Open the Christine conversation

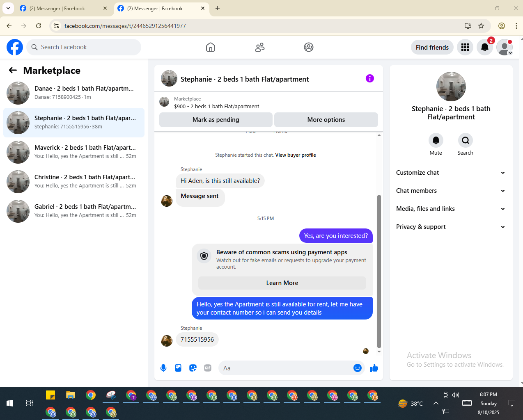tap(74, 182)
